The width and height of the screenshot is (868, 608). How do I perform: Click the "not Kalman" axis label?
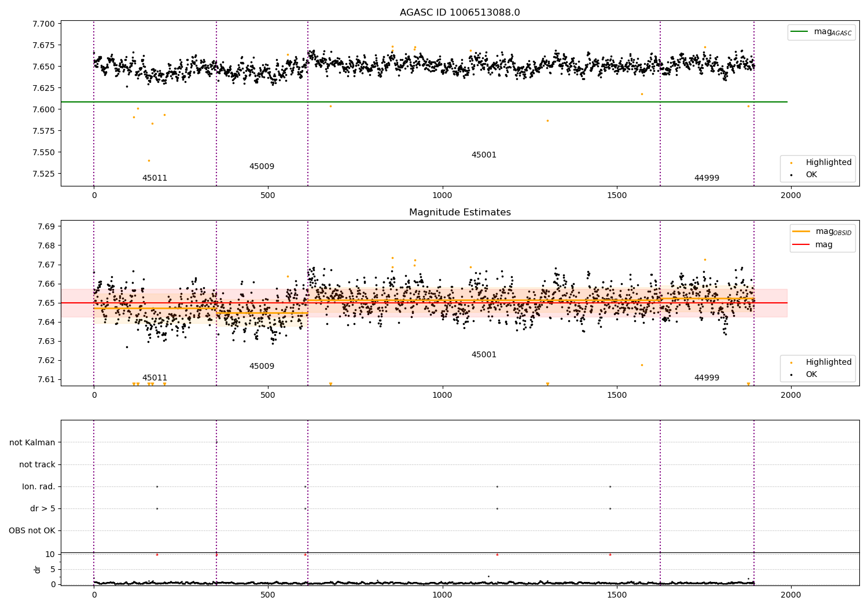point(32,442)
